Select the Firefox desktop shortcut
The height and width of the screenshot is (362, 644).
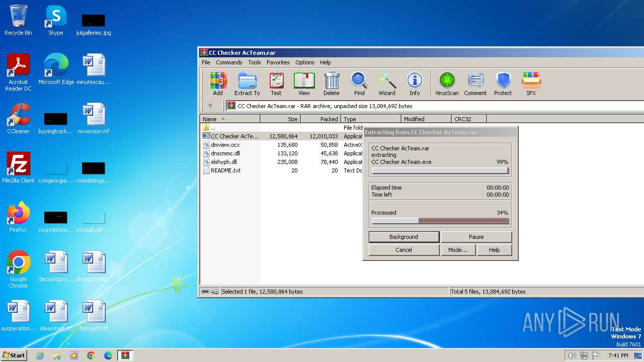point(18,217)
